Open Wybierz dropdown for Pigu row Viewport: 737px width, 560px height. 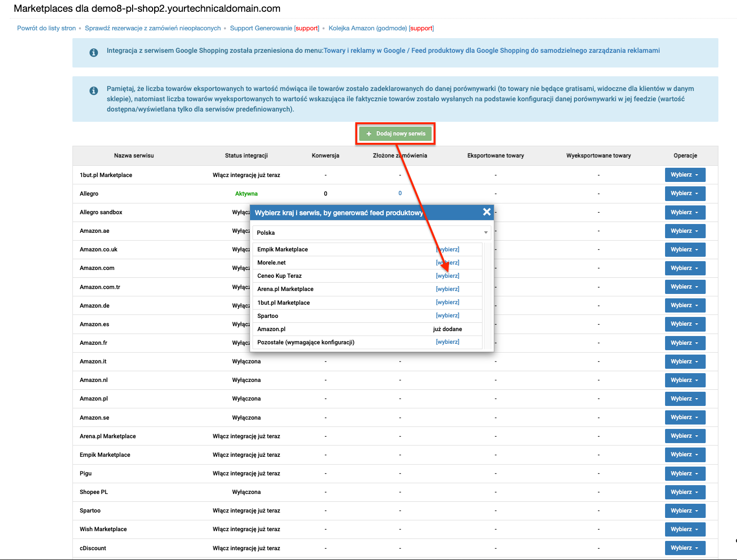[685, 473]
